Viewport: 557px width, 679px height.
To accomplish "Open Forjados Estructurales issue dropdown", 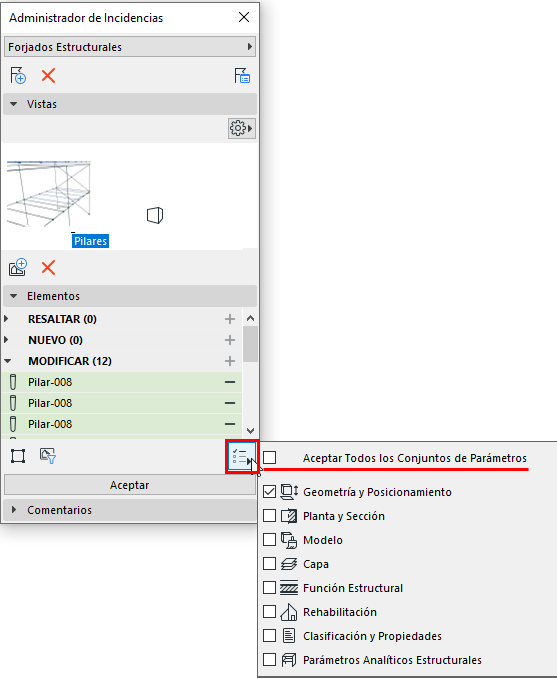I will [130, 47].
